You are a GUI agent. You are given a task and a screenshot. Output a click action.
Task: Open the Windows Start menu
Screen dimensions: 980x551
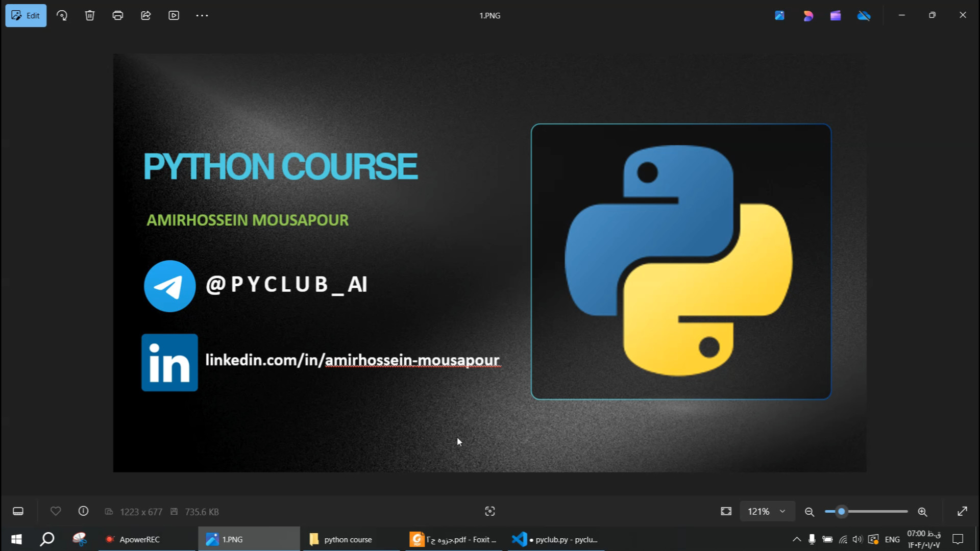pyautogui.click(x=16, y=539)
